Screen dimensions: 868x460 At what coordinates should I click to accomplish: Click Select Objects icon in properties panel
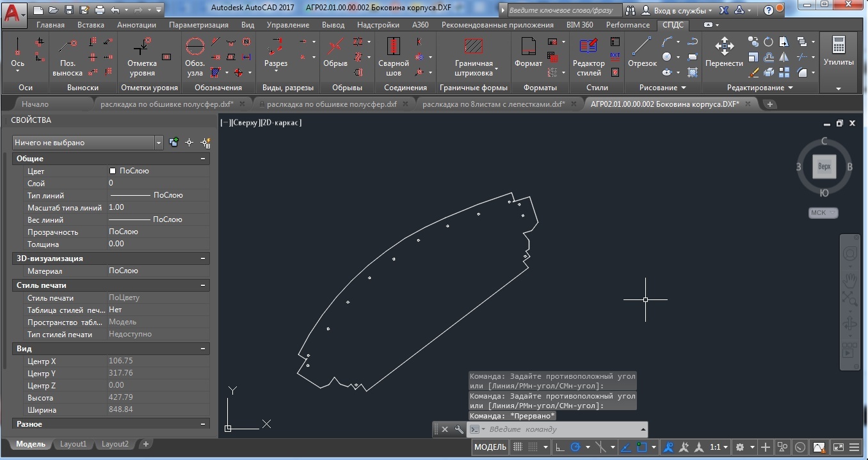tap(189, 143)
